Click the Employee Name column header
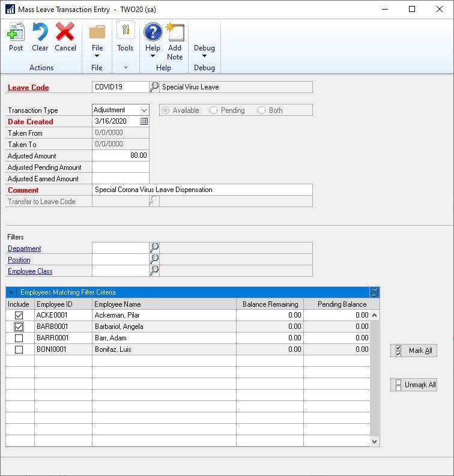The width and height of the screenshot is (454, 476). pyautogui.click(x=164, y=304)
